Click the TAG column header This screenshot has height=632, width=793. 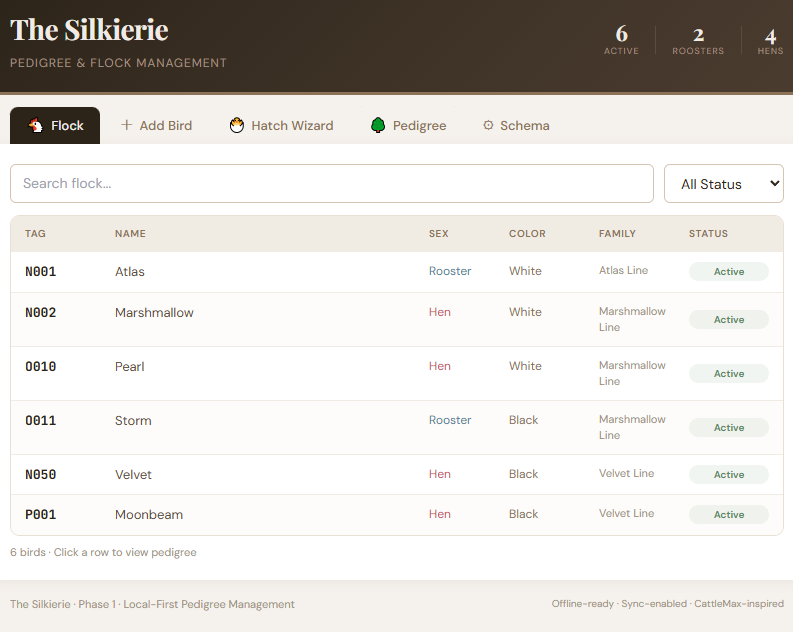click(x=35, y=234)
